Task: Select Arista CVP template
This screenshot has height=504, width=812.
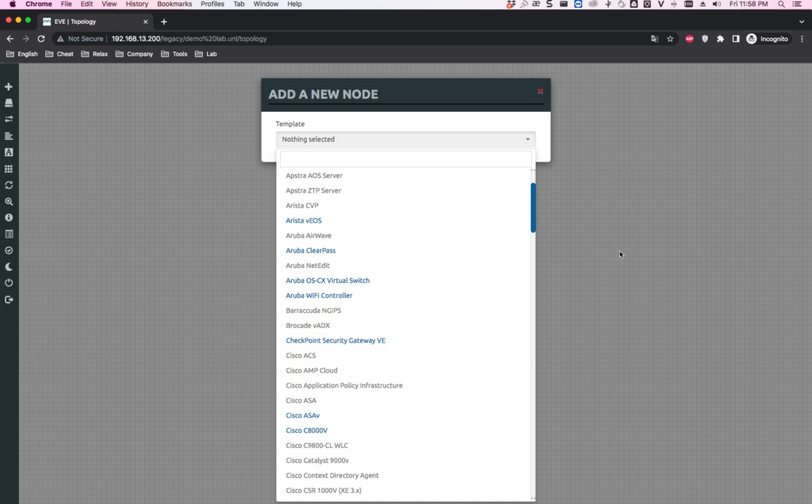Action: point(302,205)
